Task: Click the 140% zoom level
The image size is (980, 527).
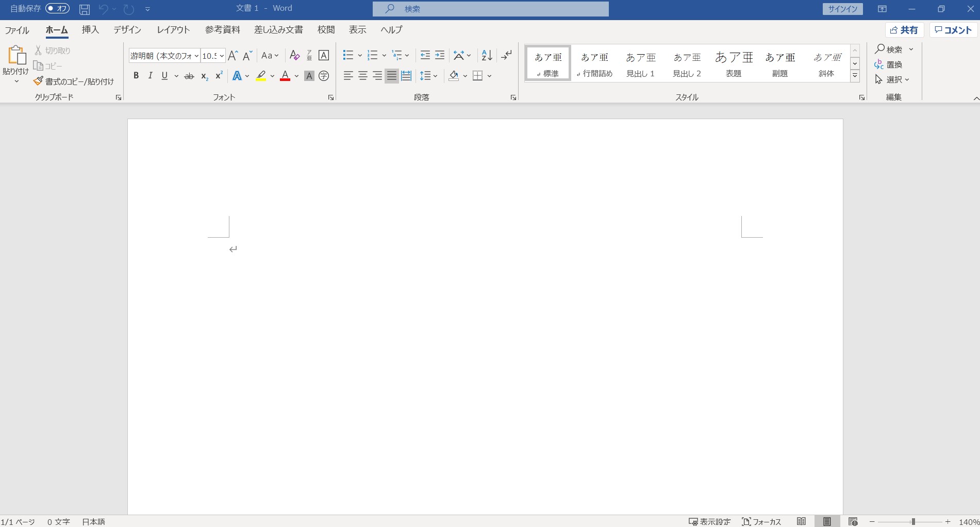Action: (969, 522)
